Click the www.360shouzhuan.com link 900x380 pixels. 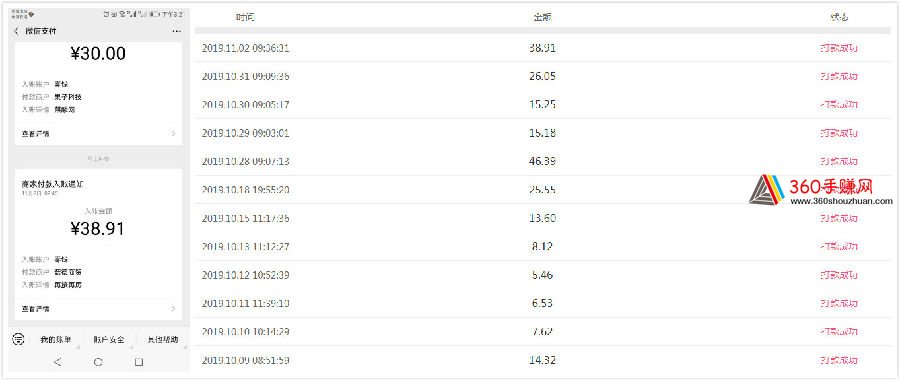(841, 201)
